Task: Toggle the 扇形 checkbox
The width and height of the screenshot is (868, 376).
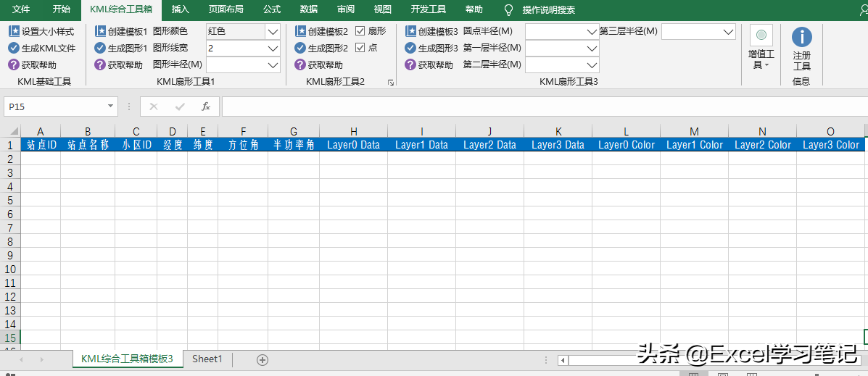Action: [x=360, y=32]
